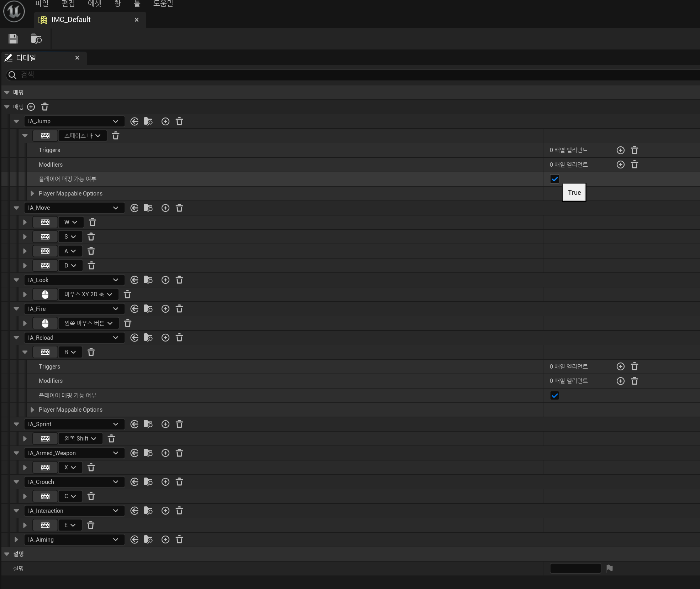This screenshot has width=700, height=589.
Task: Expand Player Mappable Options under IA_Reload
Action: click(32, 410)
